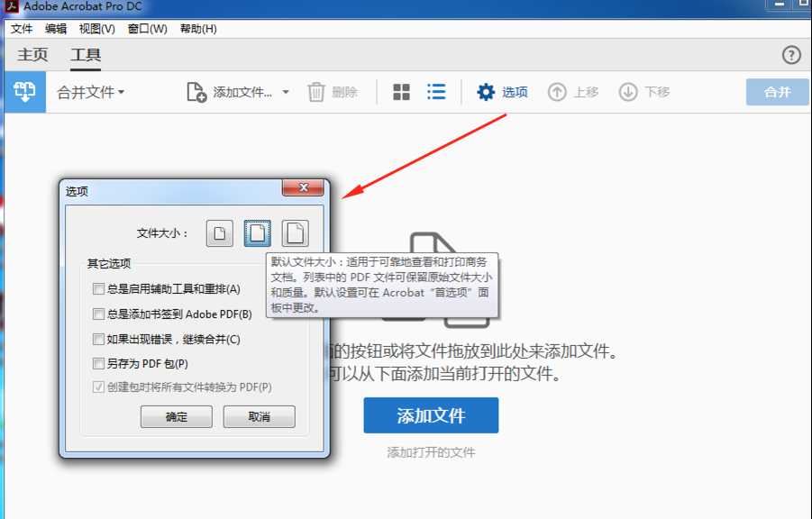Click the 合并 button
Screen dimensions: 812x519
click(x=778, y=92)
